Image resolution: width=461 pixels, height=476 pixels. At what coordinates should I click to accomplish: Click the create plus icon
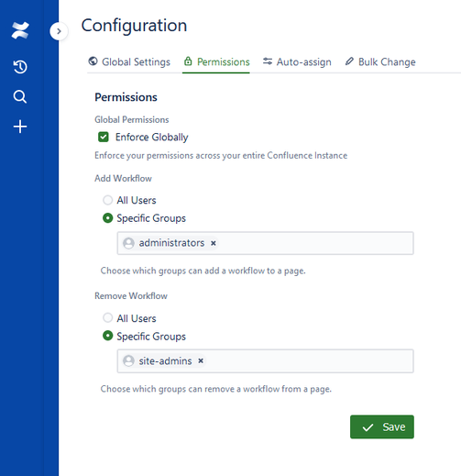pos(20,127)
